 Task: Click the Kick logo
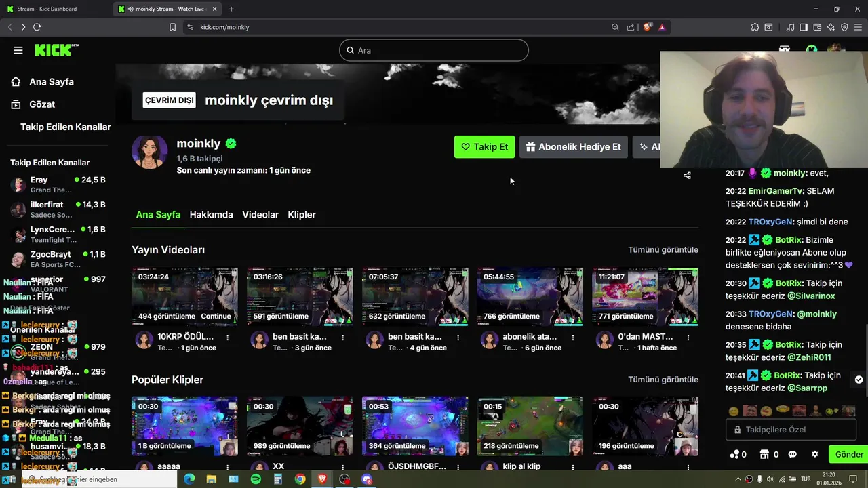point(56,50)
